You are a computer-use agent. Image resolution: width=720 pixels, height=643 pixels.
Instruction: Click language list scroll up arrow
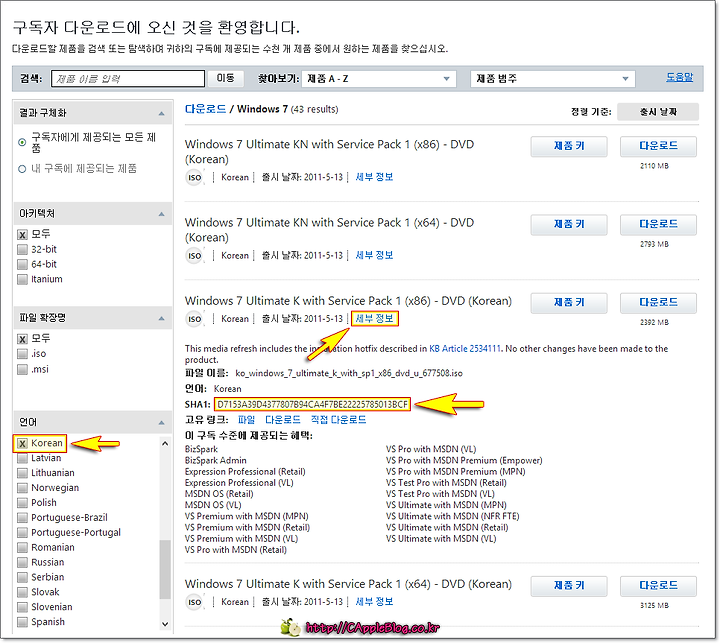(x=165, y=444)
